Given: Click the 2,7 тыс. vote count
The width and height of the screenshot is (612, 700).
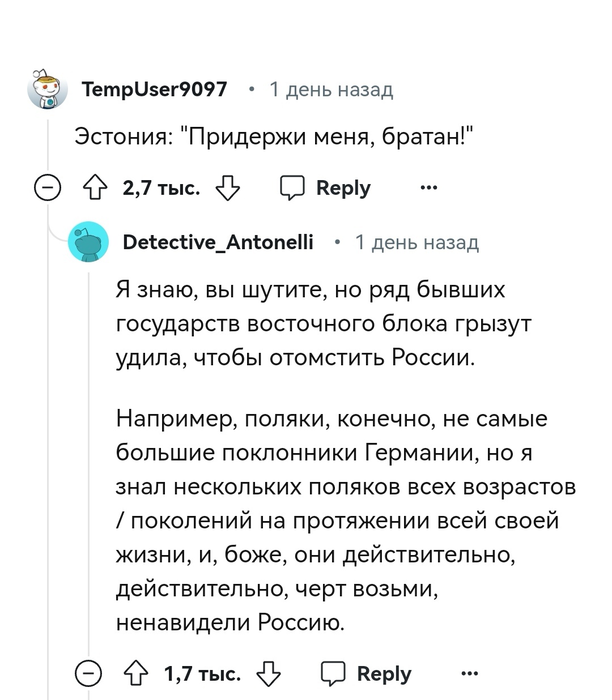Looking at the screenshot, I should (x=161, y=188).
